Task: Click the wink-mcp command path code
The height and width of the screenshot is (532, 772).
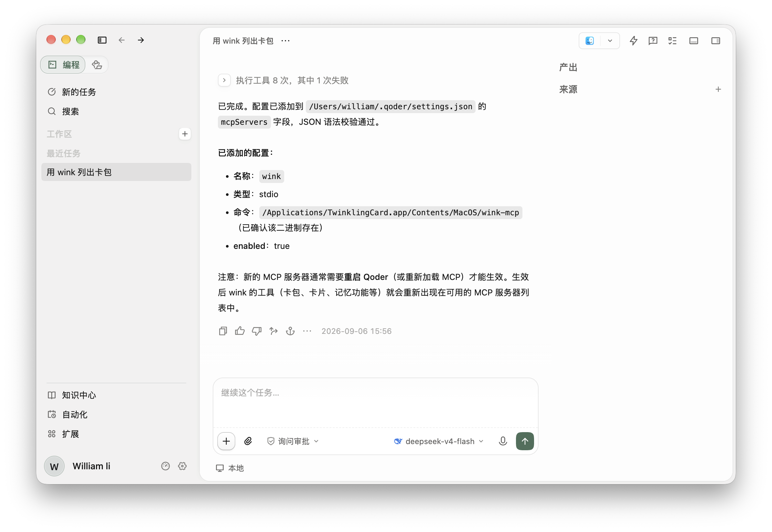Action: [x=391, y=213]
